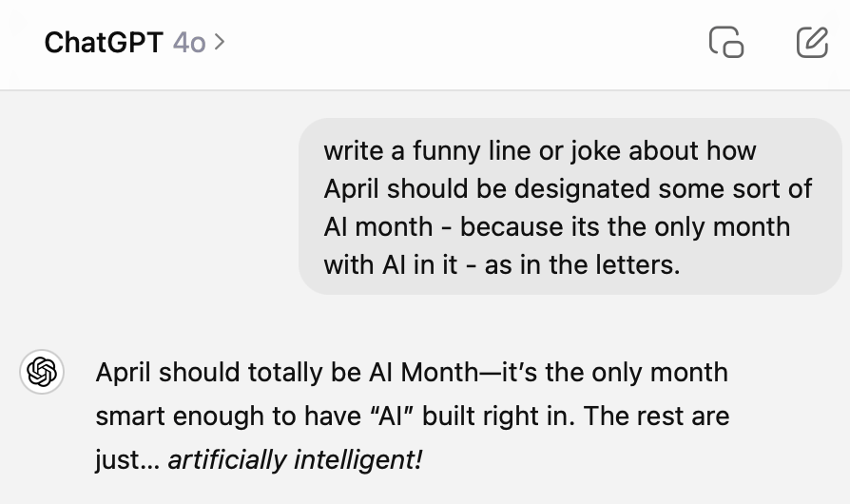Click the "ChatGPT" title text

click(105, 43)
